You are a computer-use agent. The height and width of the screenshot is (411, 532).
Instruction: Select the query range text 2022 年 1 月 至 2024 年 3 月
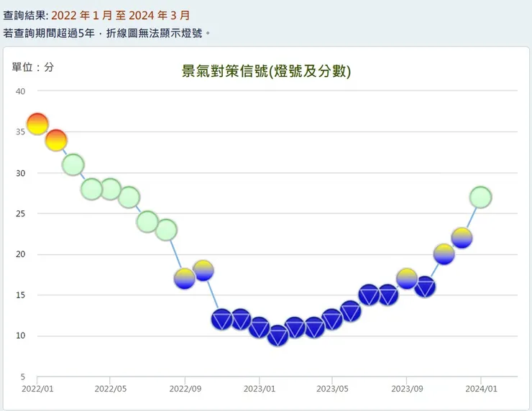pyautogui.click(x=121, y=15)
